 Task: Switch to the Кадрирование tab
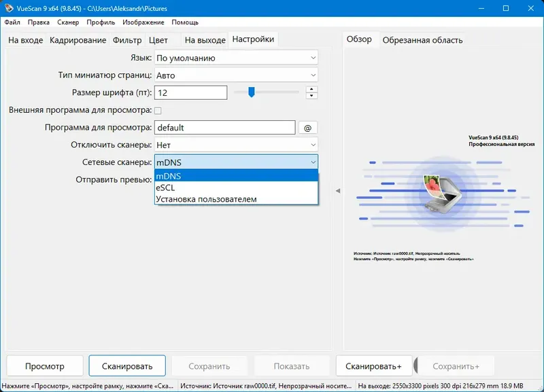pos(77,40)
